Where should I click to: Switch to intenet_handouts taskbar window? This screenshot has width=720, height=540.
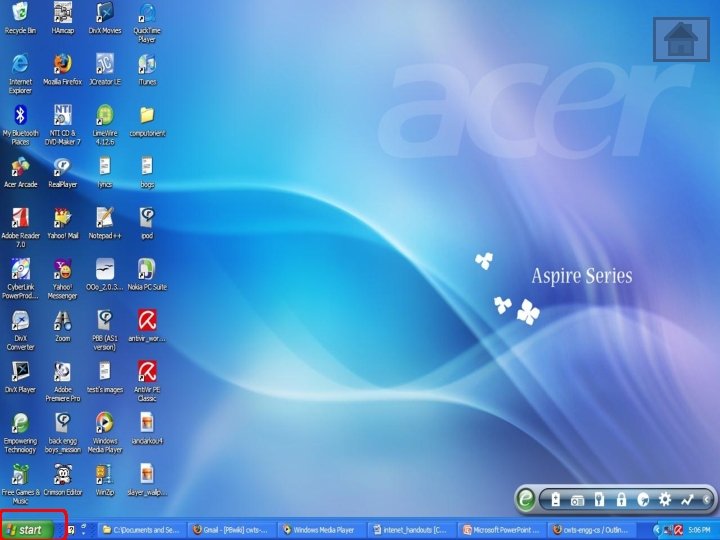pyautogui.click(x=411, y=530)
